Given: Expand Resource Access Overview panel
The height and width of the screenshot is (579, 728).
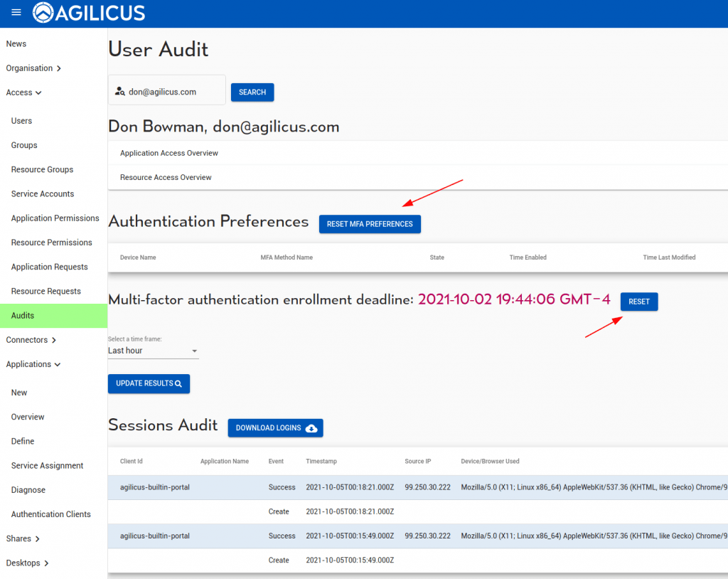Looking at the screenshot, I should point(166,177).
